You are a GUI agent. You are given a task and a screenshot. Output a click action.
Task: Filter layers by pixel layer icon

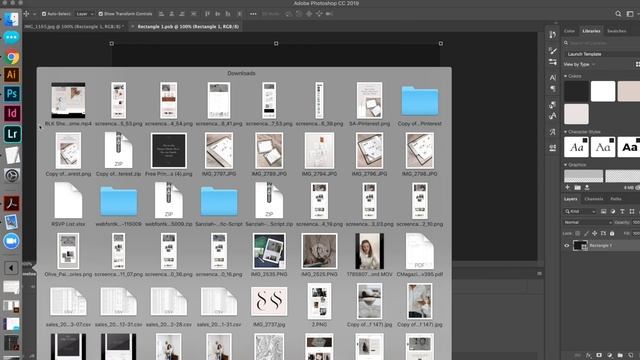pyautogui.click(x=603, y=211)
